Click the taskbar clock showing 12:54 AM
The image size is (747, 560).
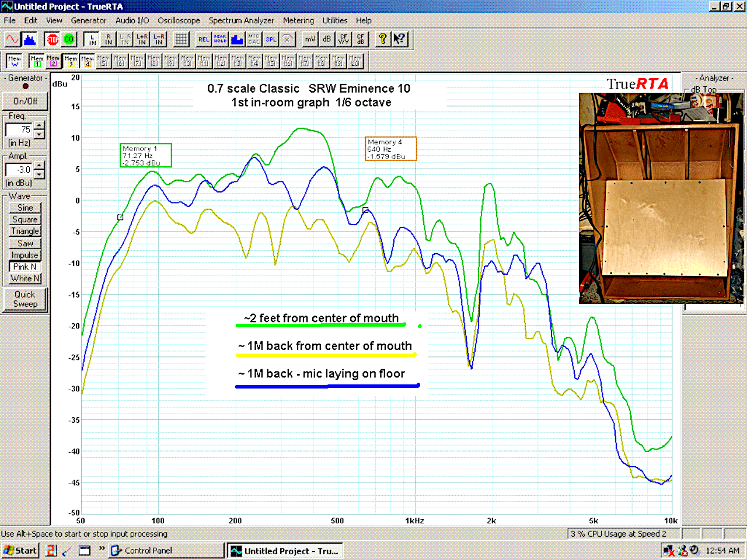pos(722,551)
